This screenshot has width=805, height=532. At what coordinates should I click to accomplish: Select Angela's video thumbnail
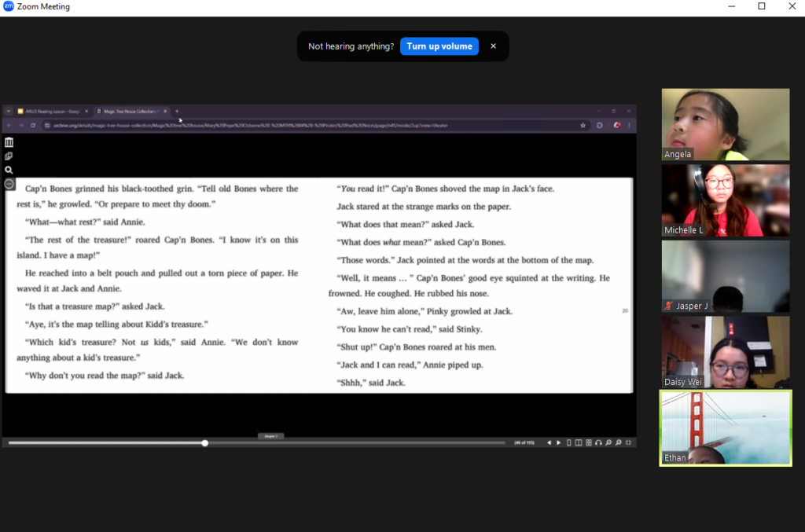pyautogui.click(x=726, y=124)
